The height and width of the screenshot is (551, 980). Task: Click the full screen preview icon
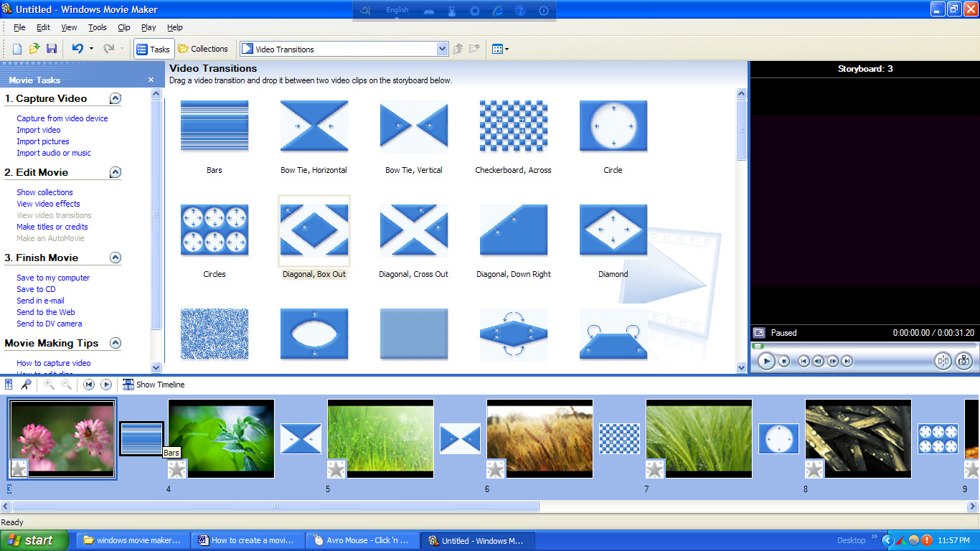tap(759, 333)
